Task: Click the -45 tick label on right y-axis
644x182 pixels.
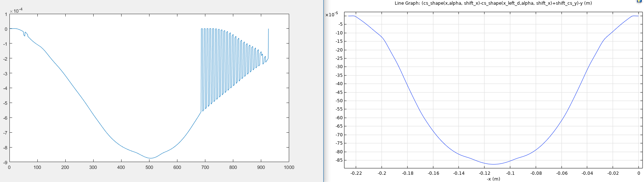Action: (x=339, y=92)
